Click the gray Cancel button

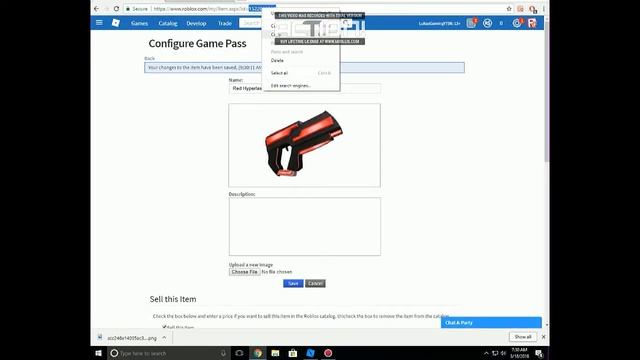click(x=315, y=283)
